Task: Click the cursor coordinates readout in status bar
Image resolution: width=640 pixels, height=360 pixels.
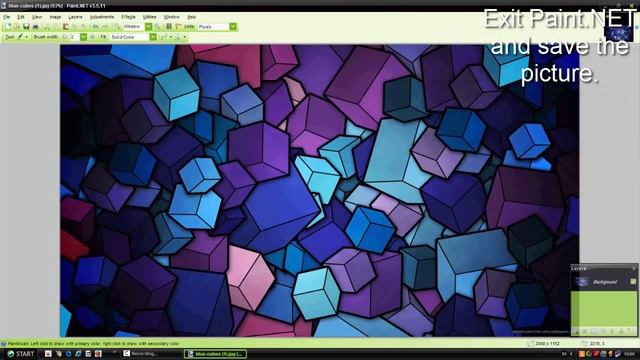Action: pos(597,343)
